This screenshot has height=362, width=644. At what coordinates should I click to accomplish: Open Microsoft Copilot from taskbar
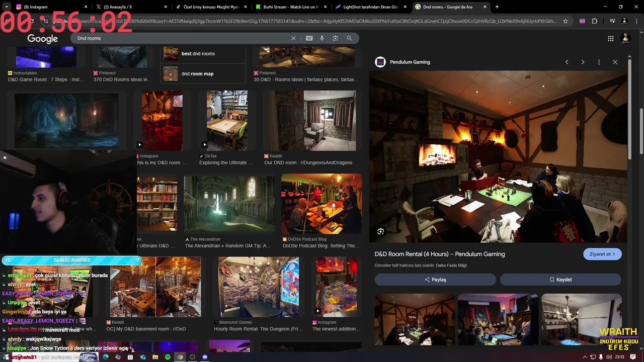118,357
